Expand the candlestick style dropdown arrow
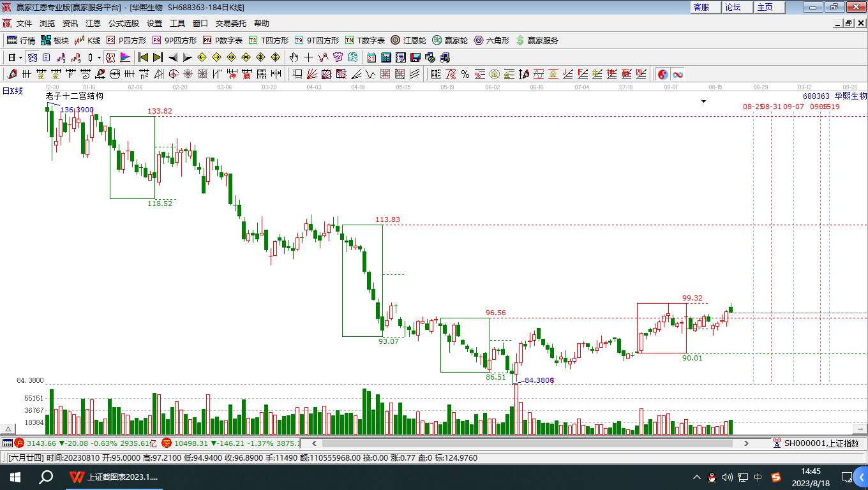 (99, 57)
